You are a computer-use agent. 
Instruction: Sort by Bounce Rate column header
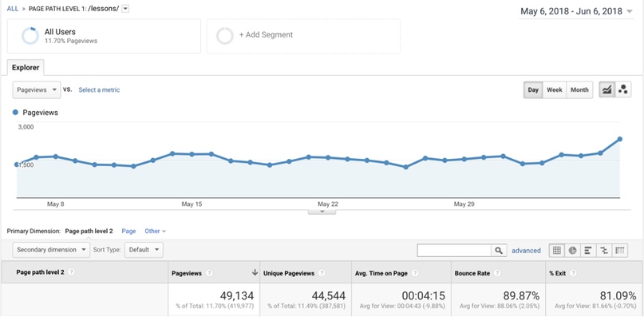(472, 273)
